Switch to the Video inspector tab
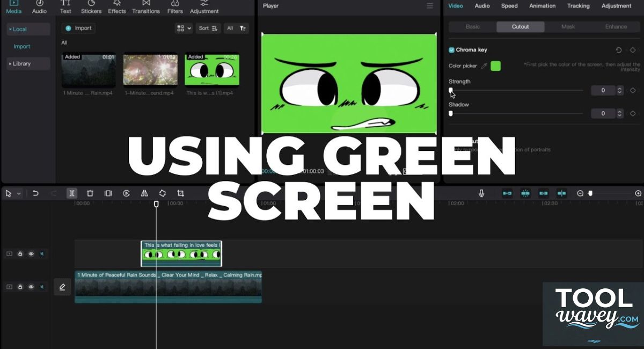 (x=456, y=6)
